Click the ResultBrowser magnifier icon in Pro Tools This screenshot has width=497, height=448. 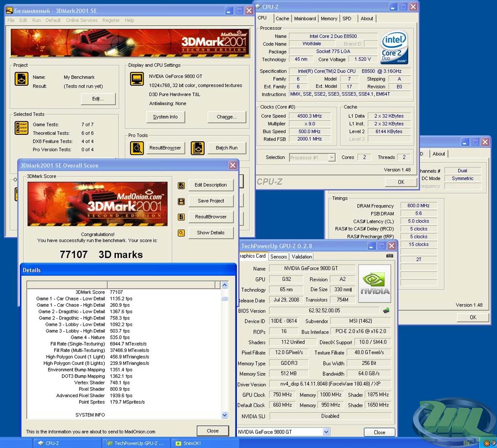tap(137, 148)
